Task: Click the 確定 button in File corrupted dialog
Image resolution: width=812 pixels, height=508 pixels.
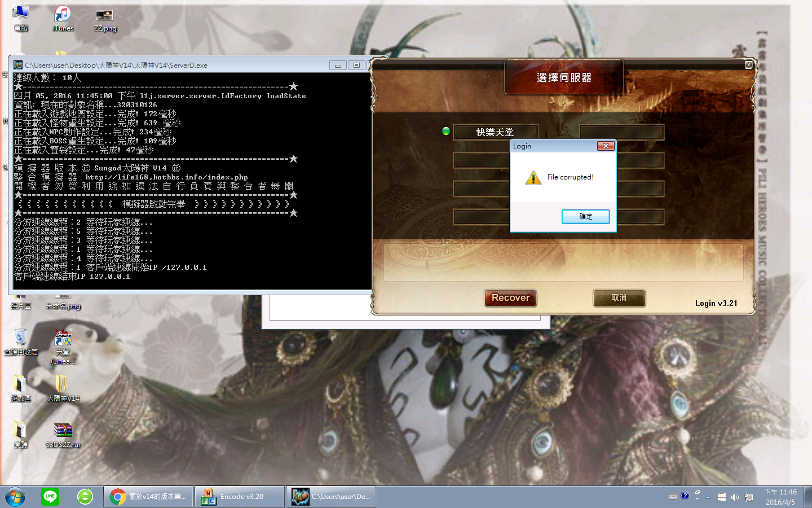Action: point(585,217)
